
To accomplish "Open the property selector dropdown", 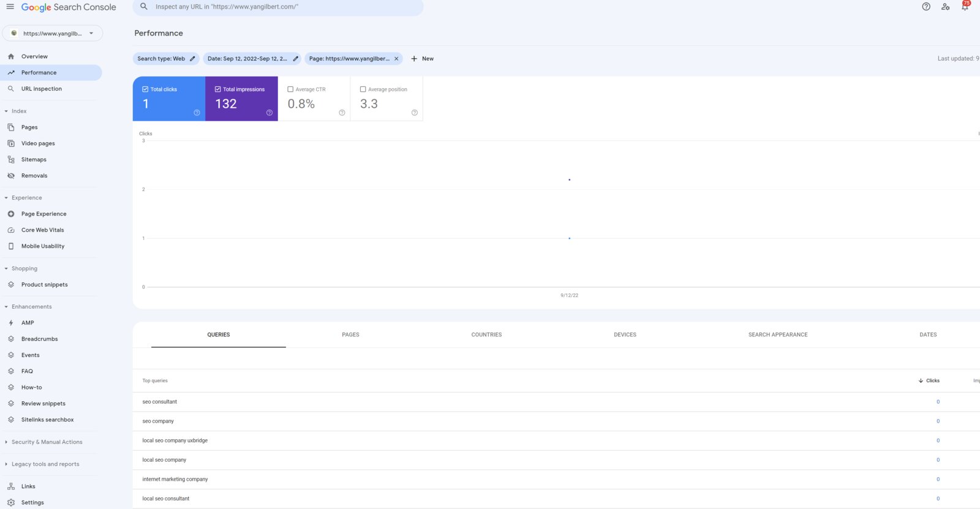I will 53,33.
